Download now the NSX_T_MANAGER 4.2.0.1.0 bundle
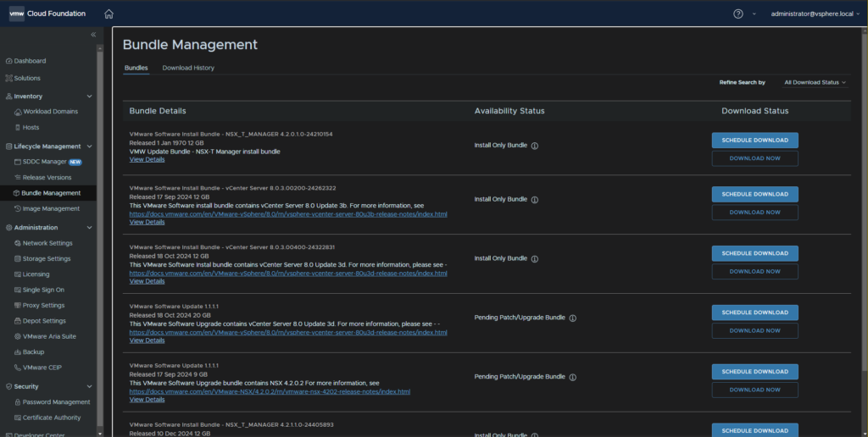This screenshot has height=437, width=868. click(755, 158)
